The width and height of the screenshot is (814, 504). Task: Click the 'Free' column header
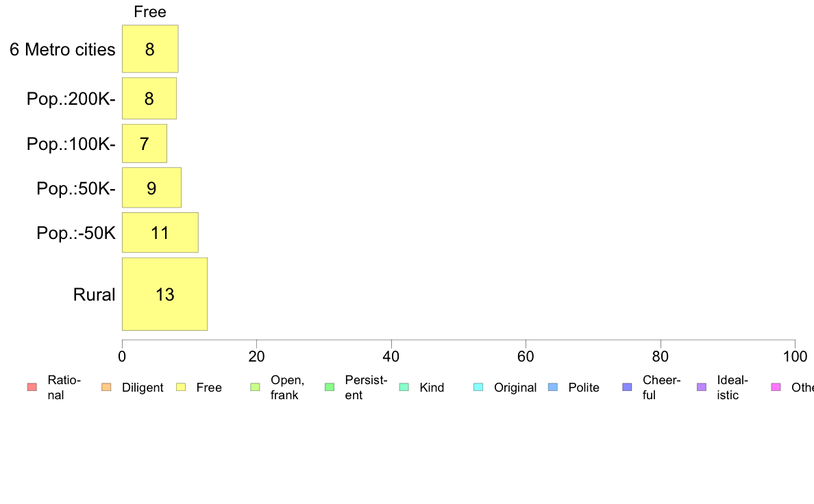[x=150, y=12]
